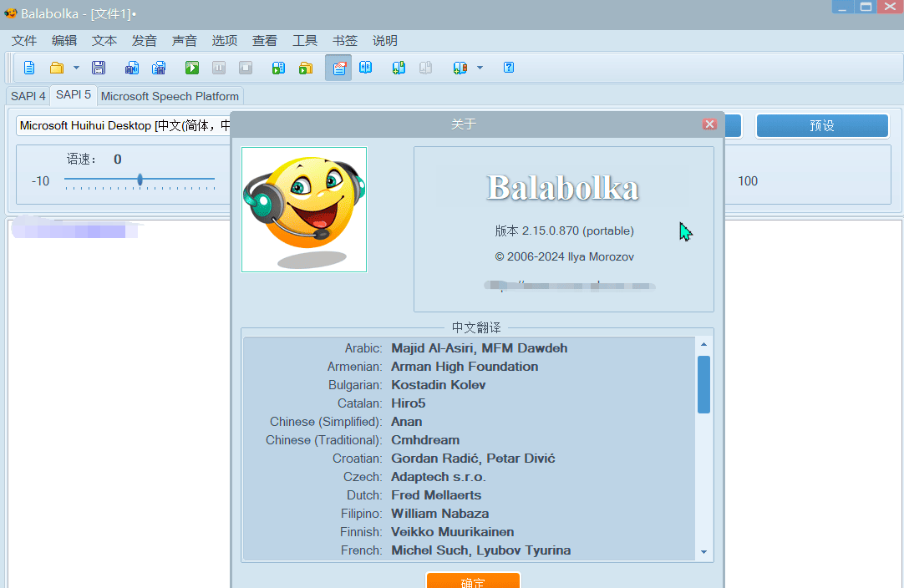Switch to the SAPI 4 tab
Viewport: 904px width, 588px height.
(x=28, y=96)
